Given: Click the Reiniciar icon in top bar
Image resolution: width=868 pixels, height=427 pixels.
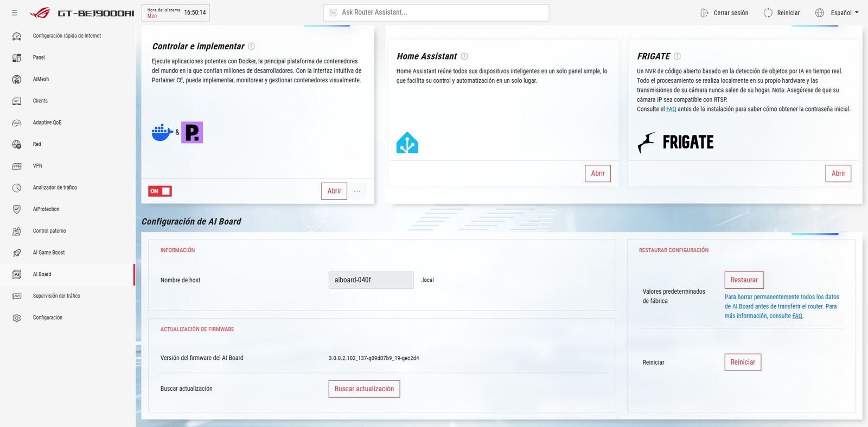Looking at the screenshot, I should coord(768,13).
